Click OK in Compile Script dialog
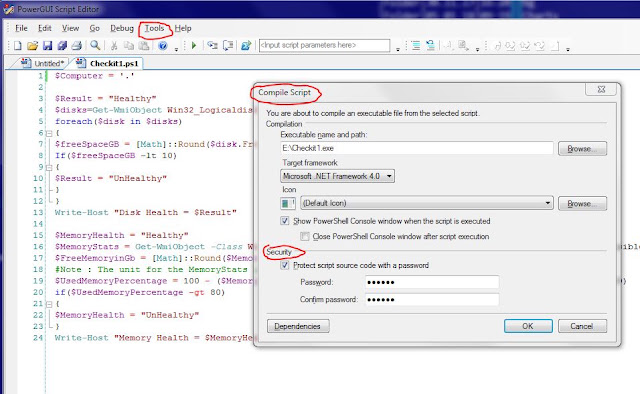This screenshot has height=394, width=640. (x=528, y=326)
